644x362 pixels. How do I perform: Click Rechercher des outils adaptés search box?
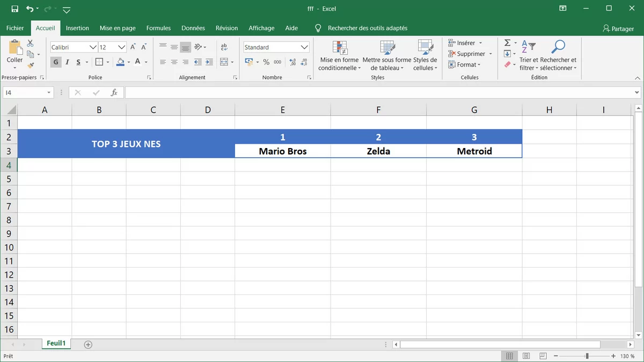367,28
